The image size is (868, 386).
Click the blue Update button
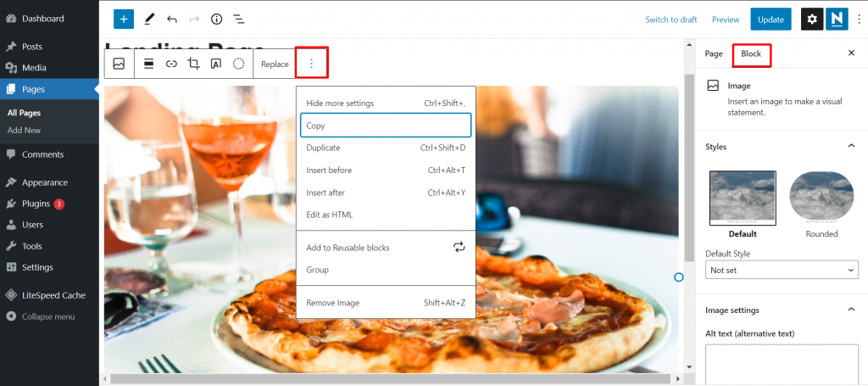[771, 19]
